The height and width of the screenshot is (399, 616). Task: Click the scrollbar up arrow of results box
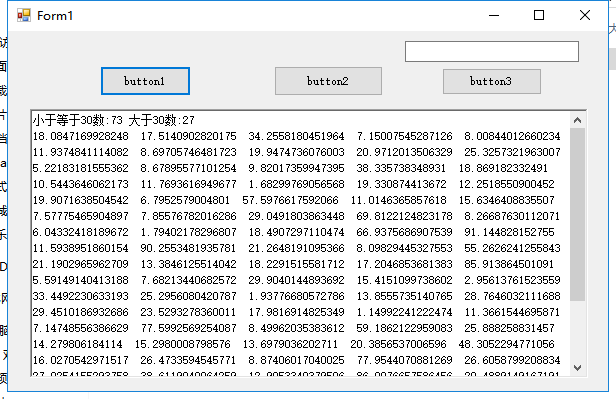577,120
